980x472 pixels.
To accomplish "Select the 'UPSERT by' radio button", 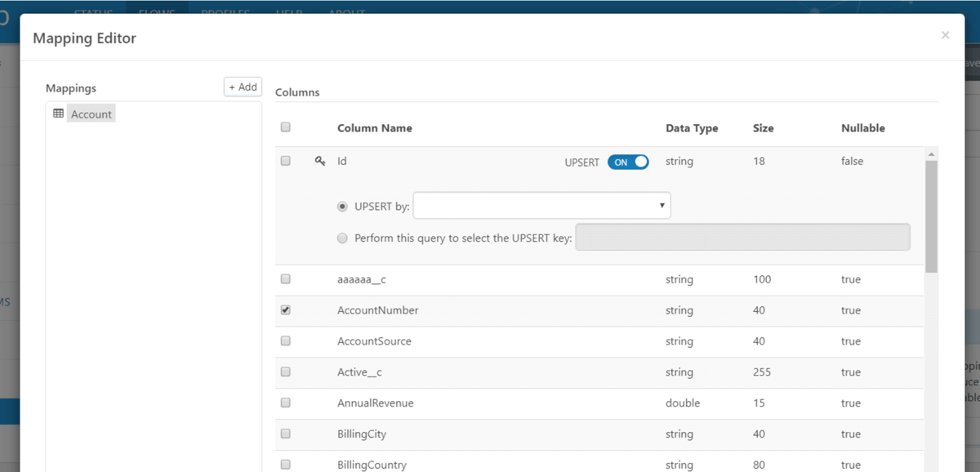I will click(343, 207).
